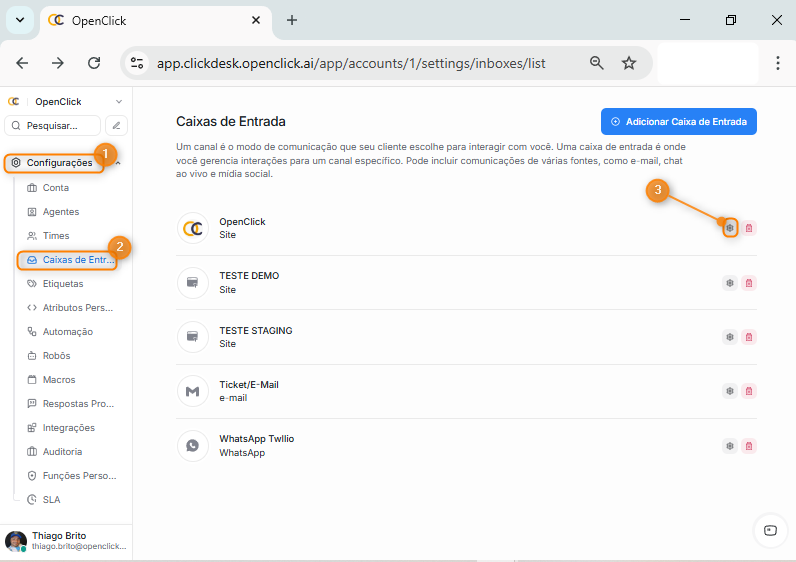Bookmark this page with star icon

pyautogui.click(x=629, y=63)
